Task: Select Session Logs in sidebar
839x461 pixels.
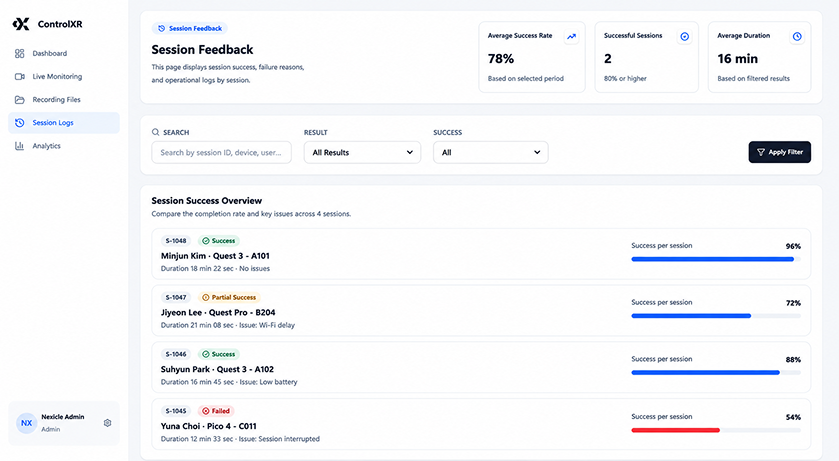Action: 64,122
